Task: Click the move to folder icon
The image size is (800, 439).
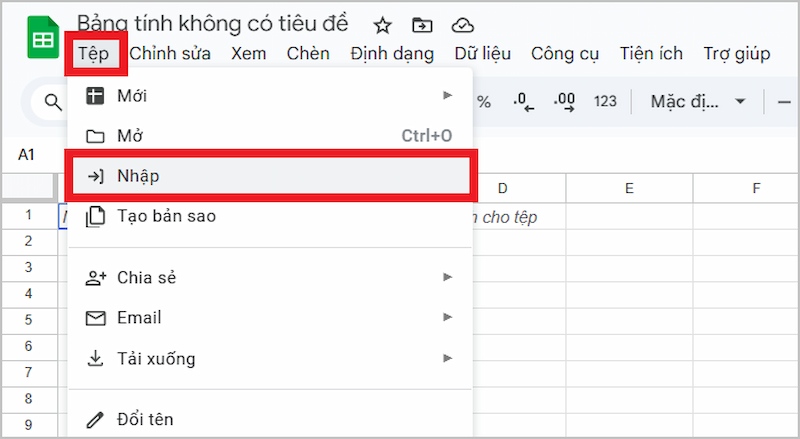Action: coord(422,25)
